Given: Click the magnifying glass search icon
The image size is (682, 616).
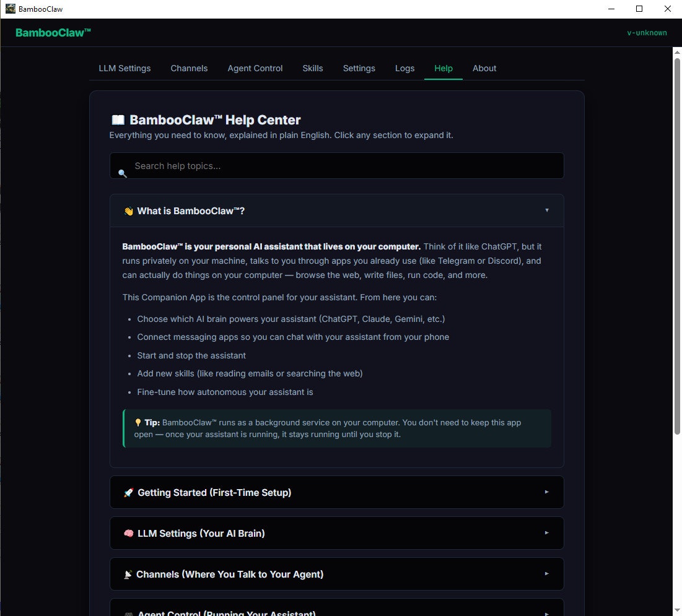Looking at the screenshot, I should pyautogui.click(x=123, y=173).
